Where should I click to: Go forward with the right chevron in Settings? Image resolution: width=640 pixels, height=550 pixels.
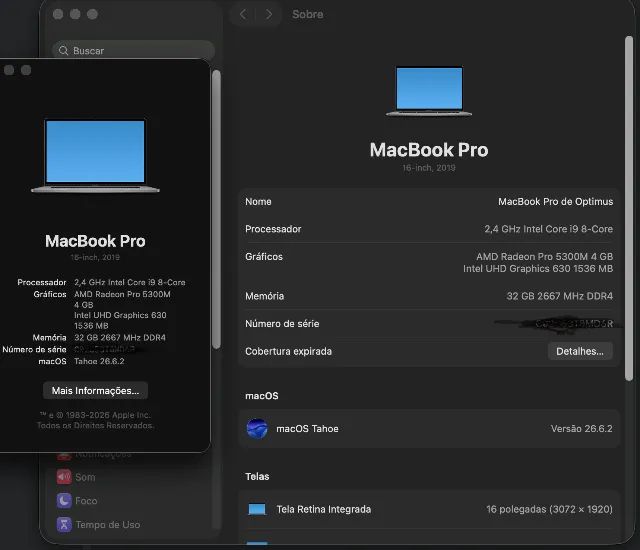[x=269, y=15]
